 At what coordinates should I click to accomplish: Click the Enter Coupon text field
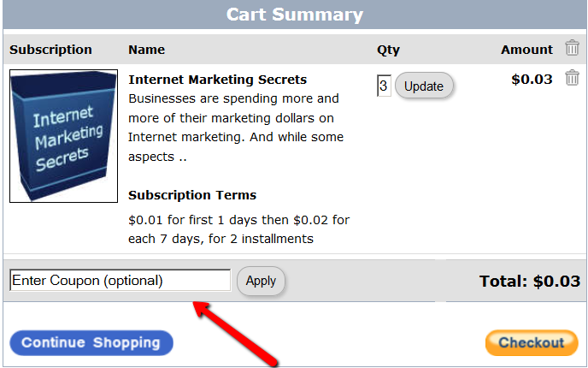click(x=120, y=281)
